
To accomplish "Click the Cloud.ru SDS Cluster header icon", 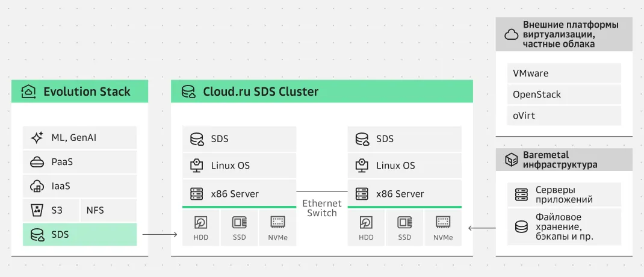I will tap(188, 92).
